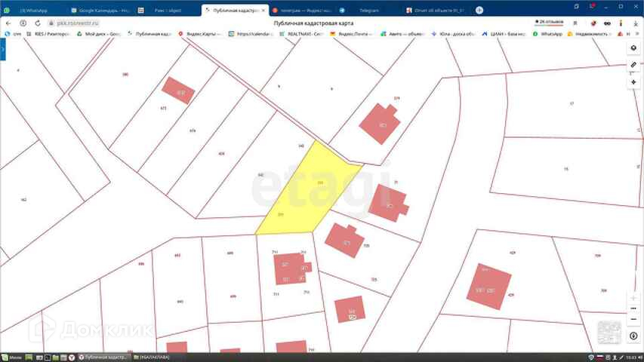The height and width of the screenshot is (362, 644).
Task: Open the Мой диск Google bookmark
Action: [99, 34]
